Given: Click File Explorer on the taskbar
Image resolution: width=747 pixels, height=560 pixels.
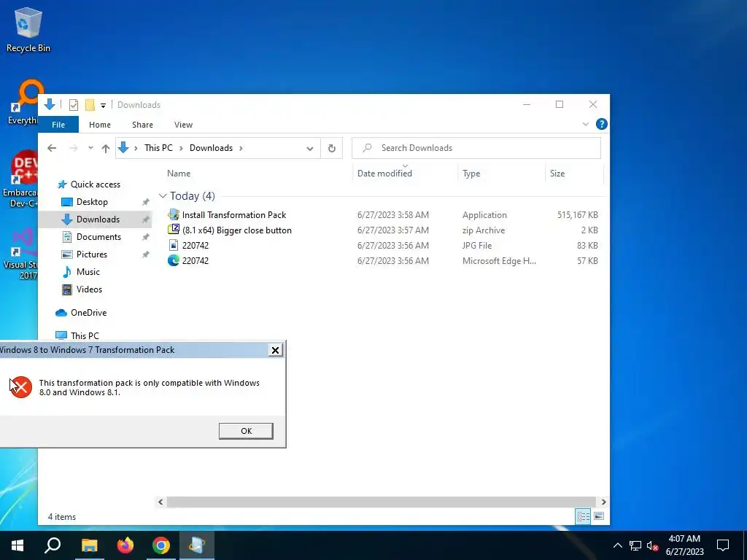Looking at the screenshot, I should (89, 545).
